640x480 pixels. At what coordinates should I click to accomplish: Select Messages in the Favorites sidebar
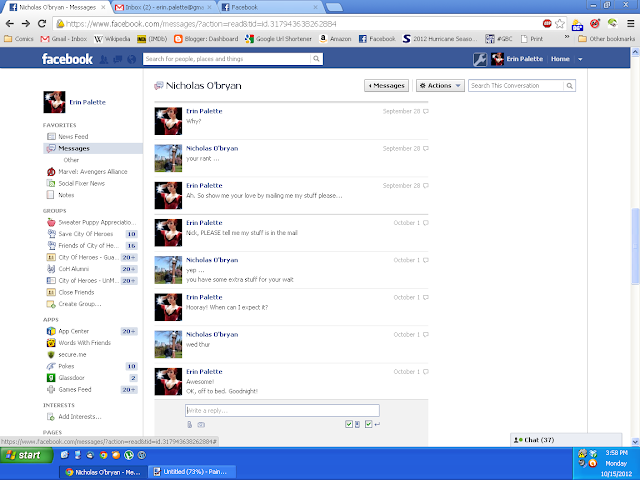pos(93,149)
